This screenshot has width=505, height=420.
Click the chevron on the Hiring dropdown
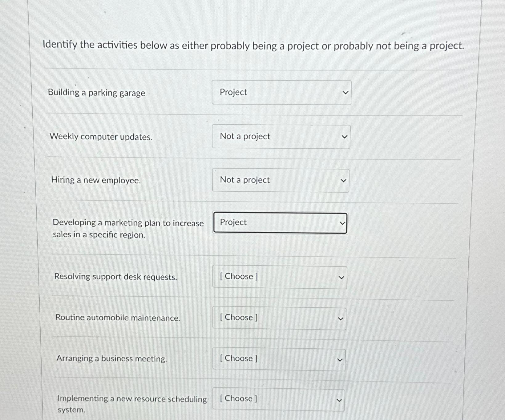(344, 180)
